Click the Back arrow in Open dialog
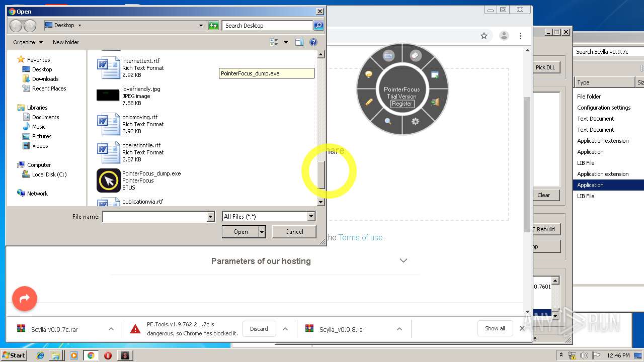This screenshot has width=644, height=362. pos(16,26)
